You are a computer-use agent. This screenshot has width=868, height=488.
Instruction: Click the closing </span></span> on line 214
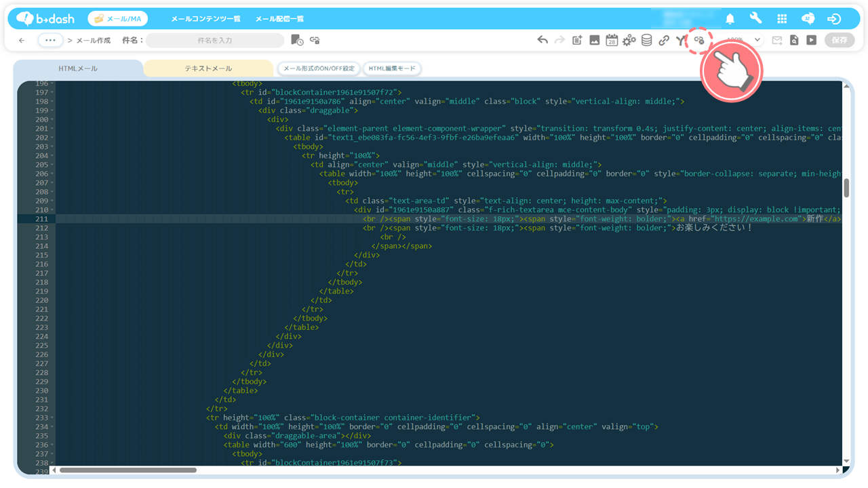click(401, 246)
